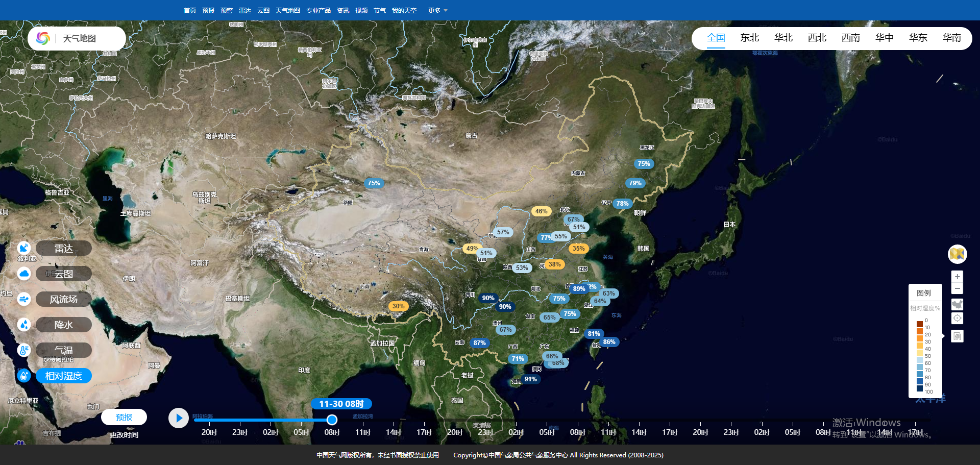Open the 更改时间 time selector

tap(124, 435)
